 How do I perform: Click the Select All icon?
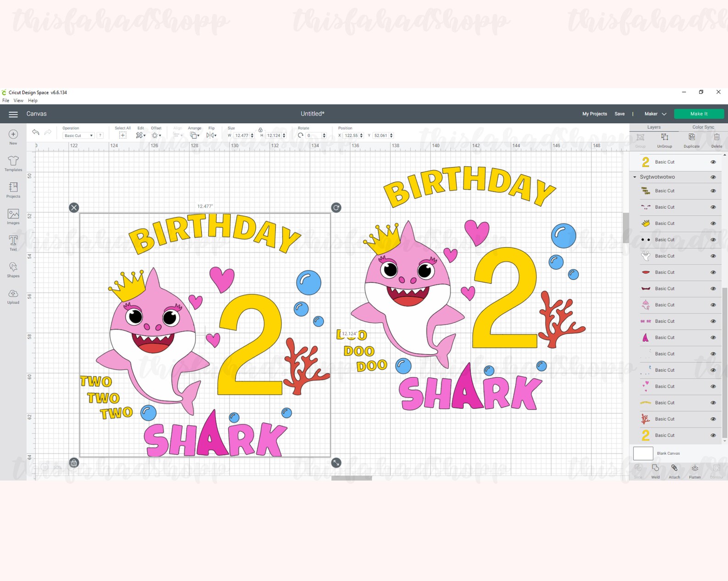pyautogui.click(x=122, y=135)
